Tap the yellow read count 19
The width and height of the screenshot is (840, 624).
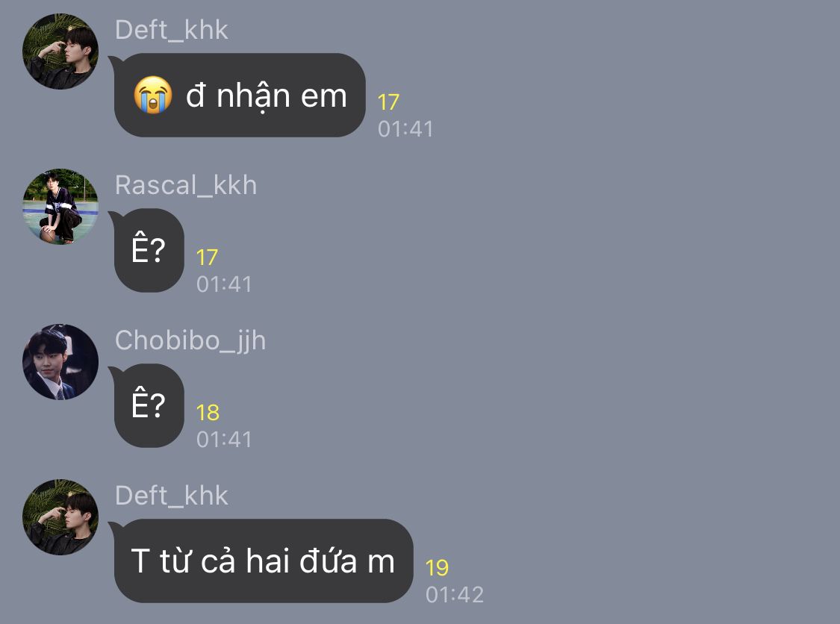click(437, 568)
